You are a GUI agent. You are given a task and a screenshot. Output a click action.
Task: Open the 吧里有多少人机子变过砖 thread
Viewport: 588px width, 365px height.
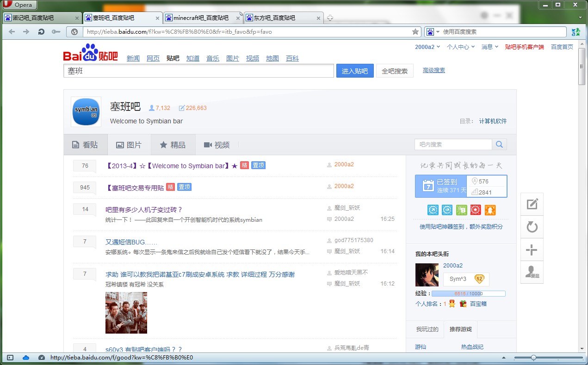(x=144, y=209)
